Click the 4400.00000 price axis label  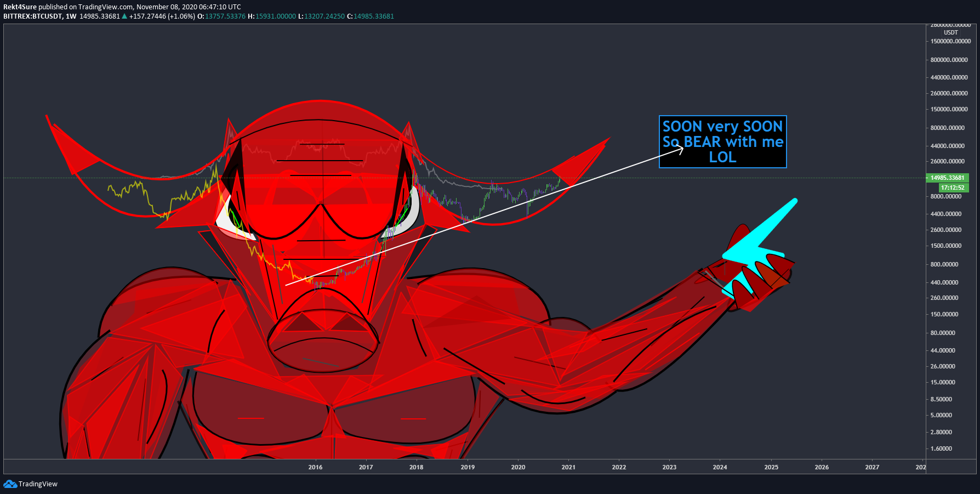coord(946,214)
